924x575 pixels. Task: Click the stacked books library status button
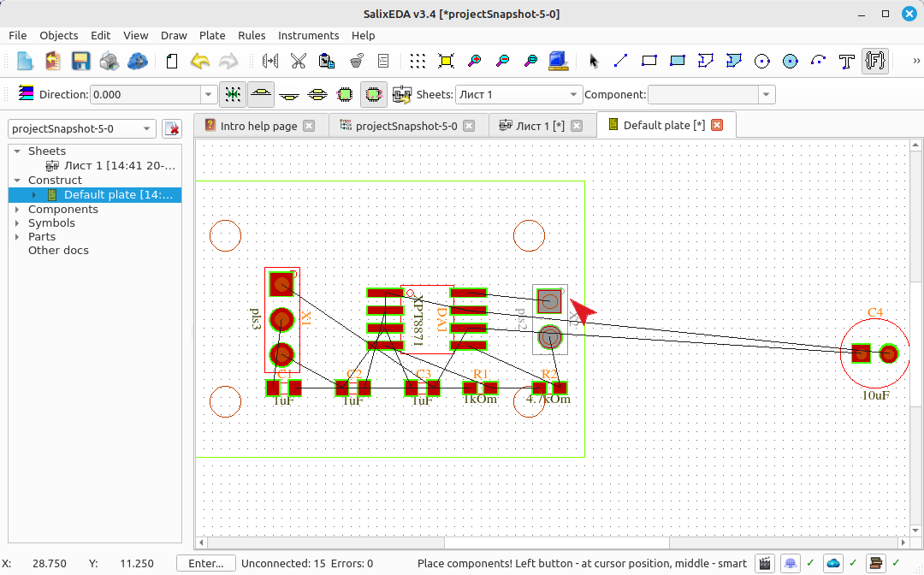pyautogui.click(x=876, y=563)
